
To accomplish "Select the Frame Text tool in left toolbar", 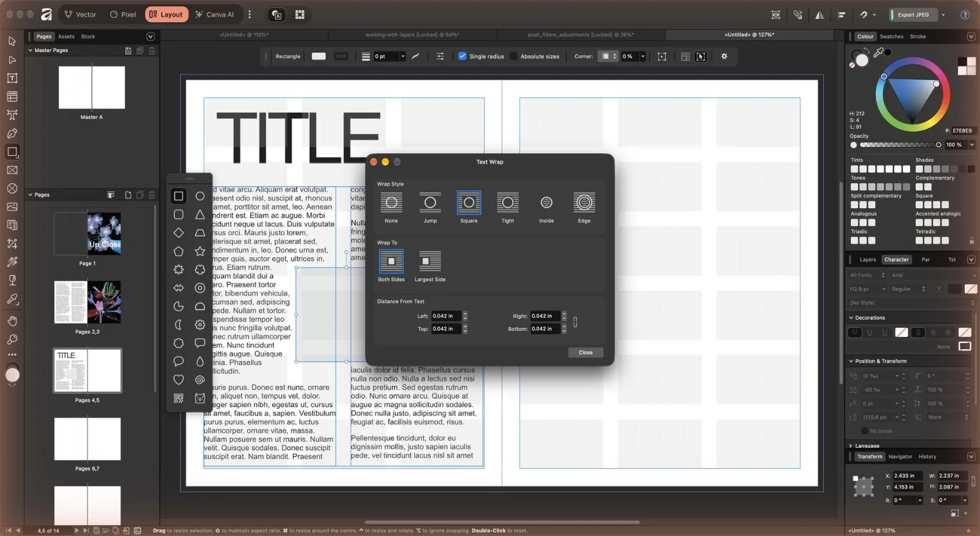I will pyautogui.click(x=12, y=78).
